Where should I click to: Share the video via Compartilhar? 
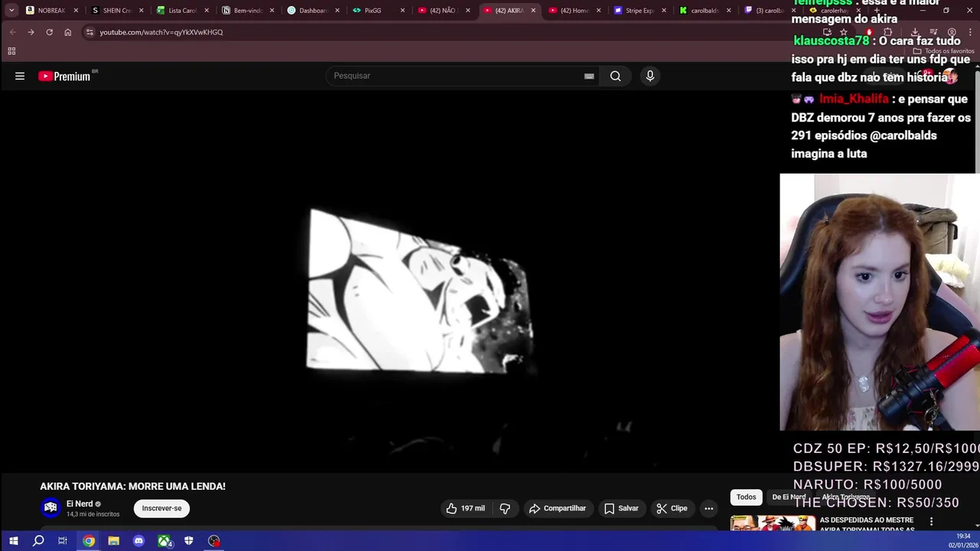[557, 508]
